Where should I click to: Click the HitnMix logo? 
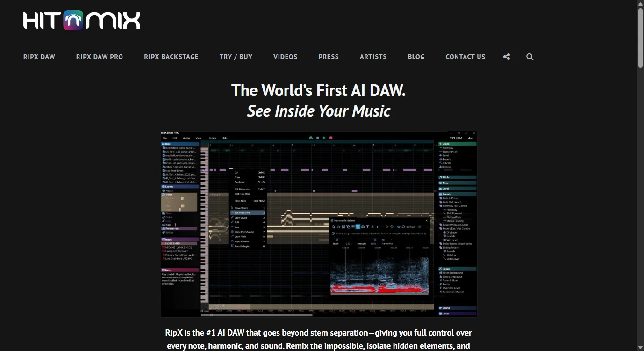click(82, 21)
